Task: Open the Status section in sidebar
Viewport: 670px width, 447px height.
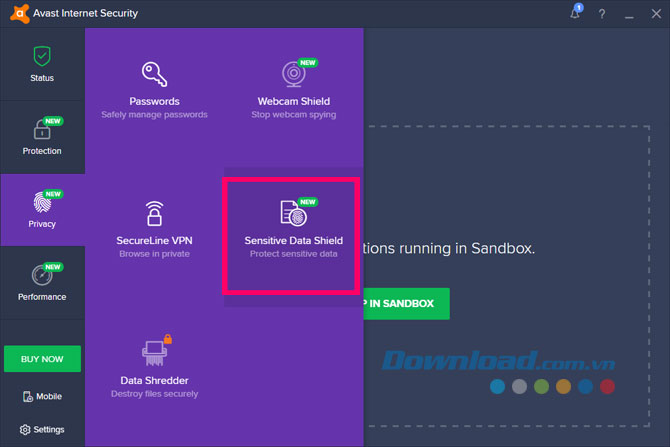Action: click(42, 64)
